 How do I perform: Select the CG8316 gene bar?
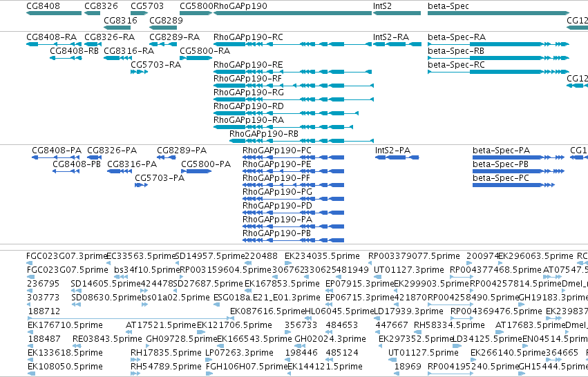(x=117, y=28)
